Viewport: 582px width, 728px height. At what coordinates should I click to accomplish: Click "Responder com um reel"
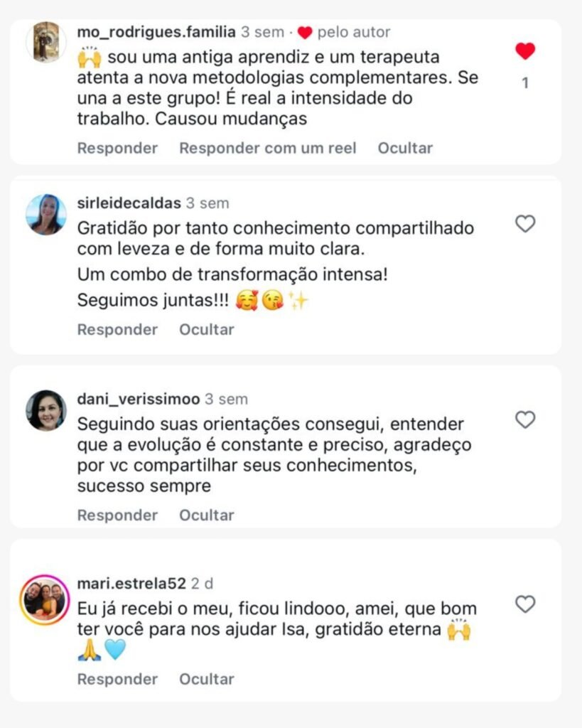coord(267,148)
